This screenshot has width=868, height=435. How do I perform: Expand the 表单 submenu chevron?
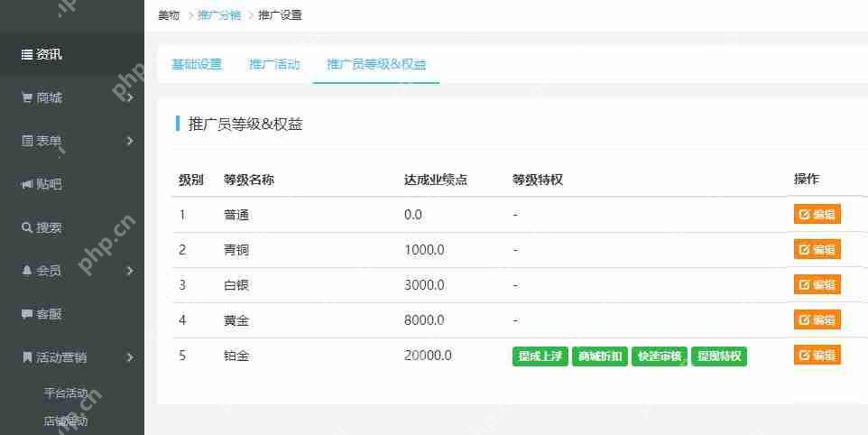click(x=130, y=141)
